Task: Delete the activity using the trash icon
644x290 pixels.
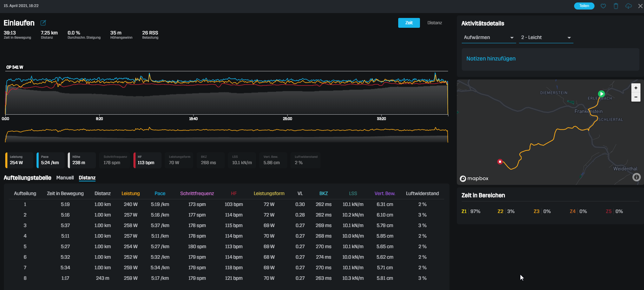Action: point(616,6)
